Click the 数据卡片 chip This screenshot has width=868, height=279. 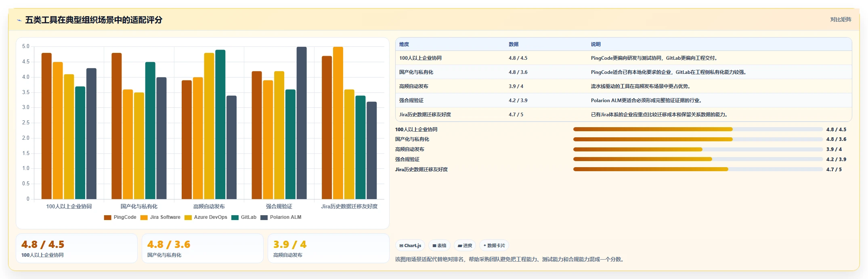point(494,245)
